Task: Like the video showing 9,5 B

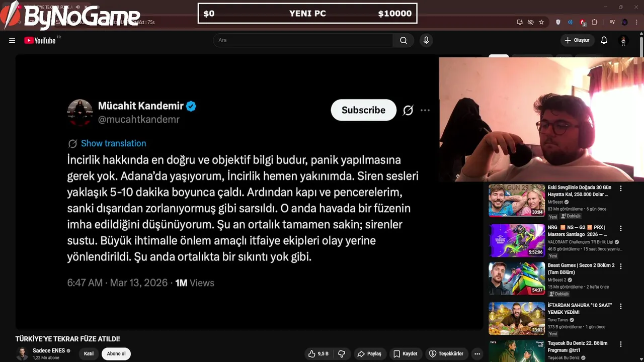Action: coord(318,353)
